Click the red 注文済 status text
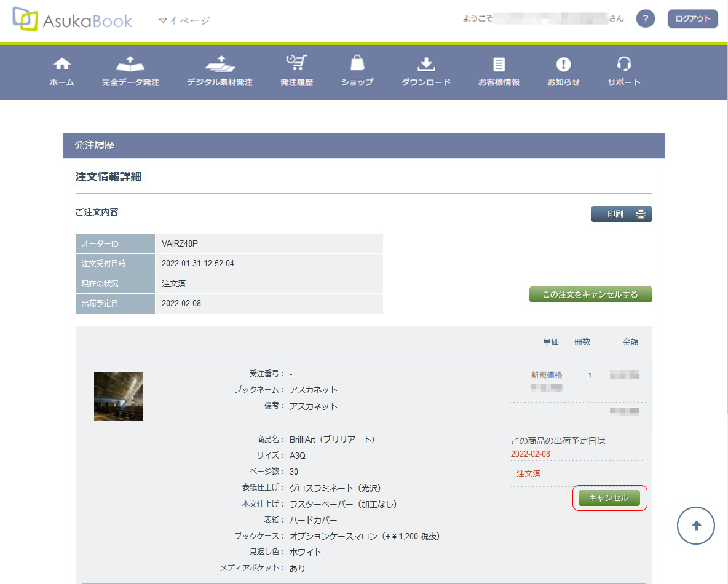This screenshot has height=584, width=728. (528, 473)
